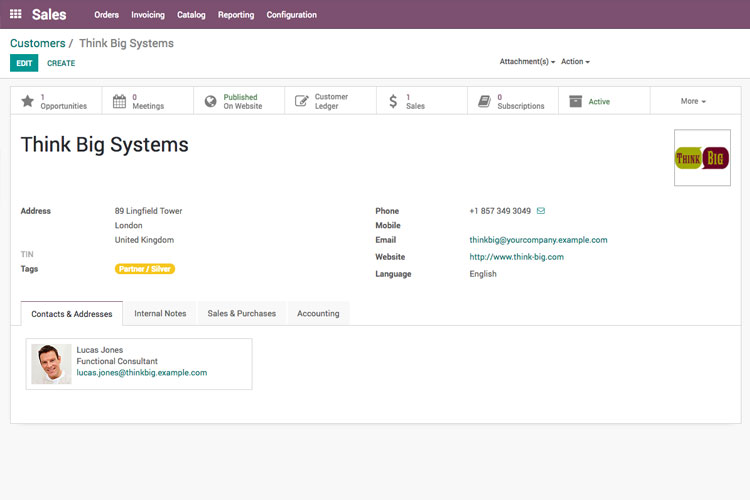Click Lucas Jones contact name
Image resolution: width=750 pixels, height=500 pixels.
pyautogui.click(x=99, y=350)
